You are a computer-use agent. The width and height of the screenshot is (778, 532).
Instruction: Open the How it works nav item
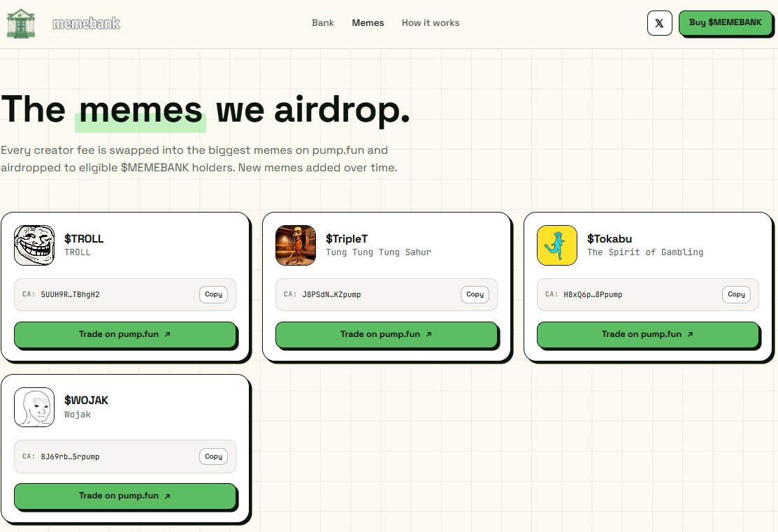pyautogui.click(x=430, y=23)
